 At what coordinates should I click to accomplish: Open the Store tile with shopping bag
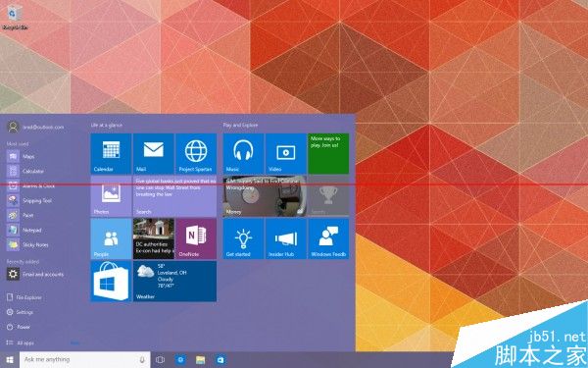coord(111,282)
